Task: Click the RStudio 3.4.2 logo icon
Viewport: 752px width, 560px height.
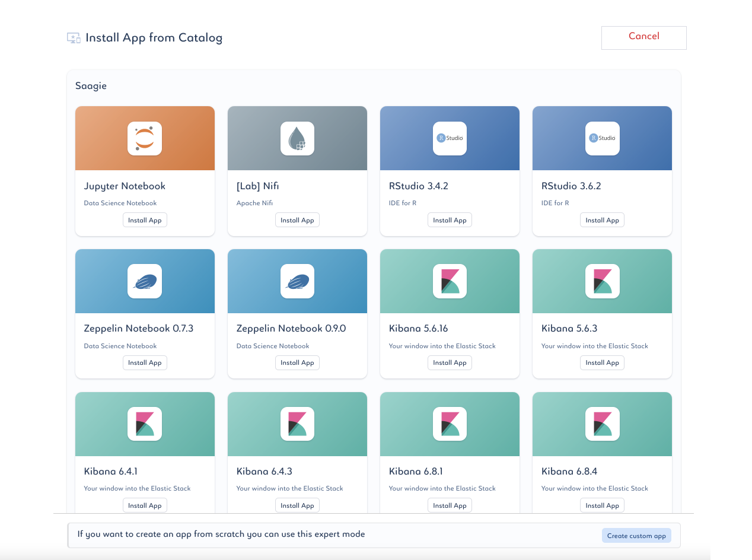Action: [450, 138]
